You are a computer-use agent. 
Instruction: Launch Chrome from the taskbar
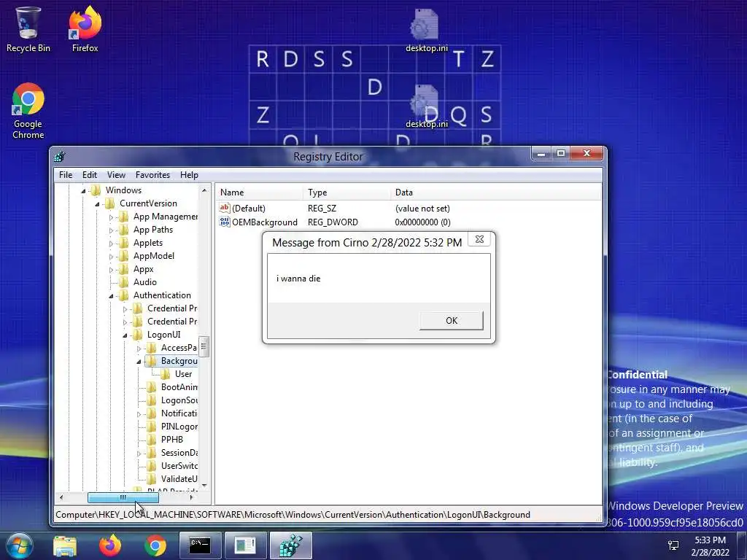click(155, 545)
